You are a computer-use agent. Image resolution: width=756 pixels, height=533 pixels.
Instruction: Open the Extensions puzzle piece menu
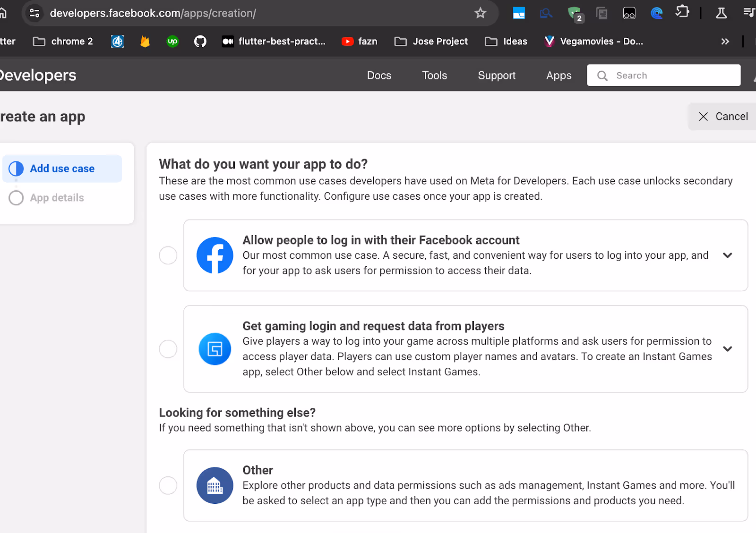click(x=683, y=12)
